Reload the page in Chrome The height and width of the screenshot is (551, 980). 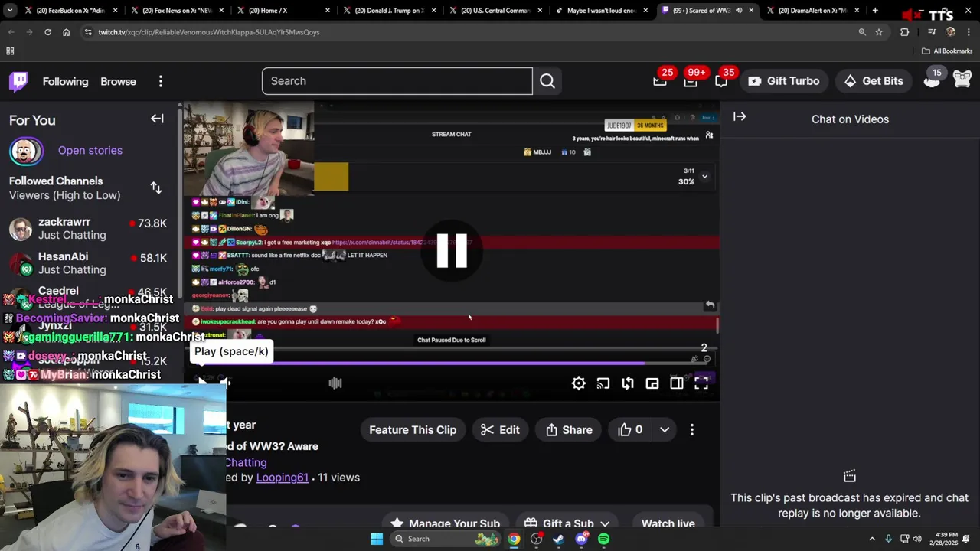[x=47, y=32]
